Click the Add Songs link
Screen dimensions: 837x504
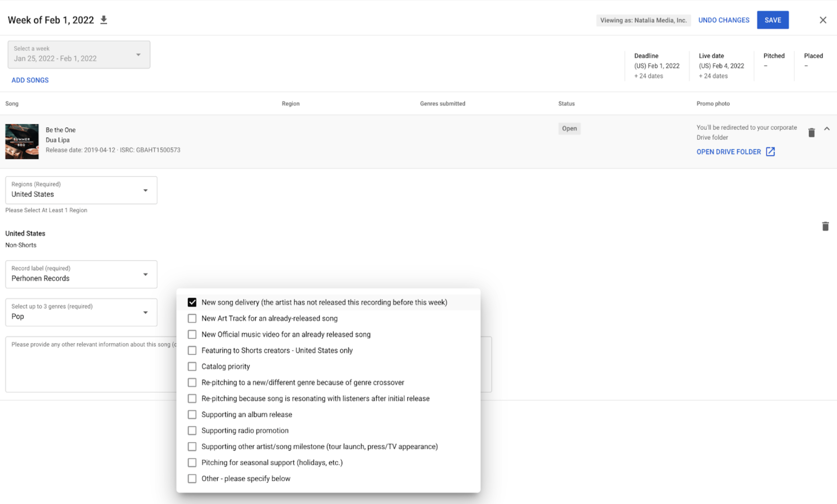click(x=30, y=80)
